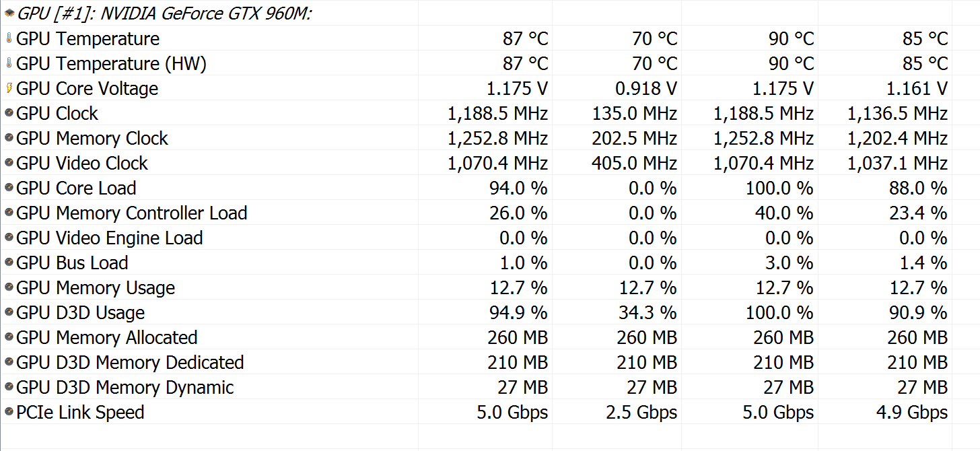Select the GPU Video Engine Load label
The width and height of the screenshot is (980, 451).
[x=109, y=238]
